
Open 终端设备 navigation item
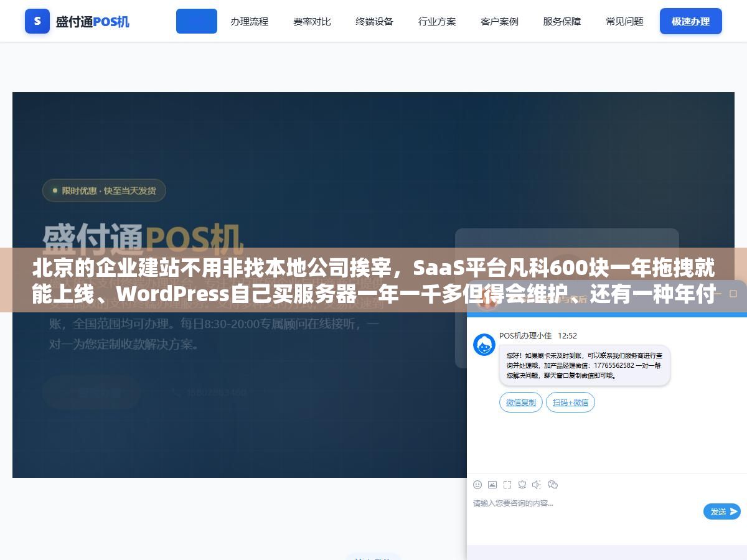[374, 21]
